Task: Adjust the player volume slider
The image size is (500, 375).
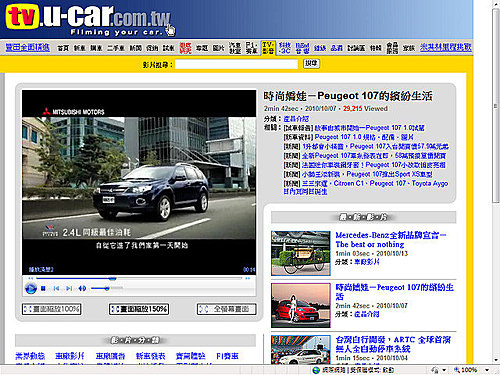Action: pos(107,288)
